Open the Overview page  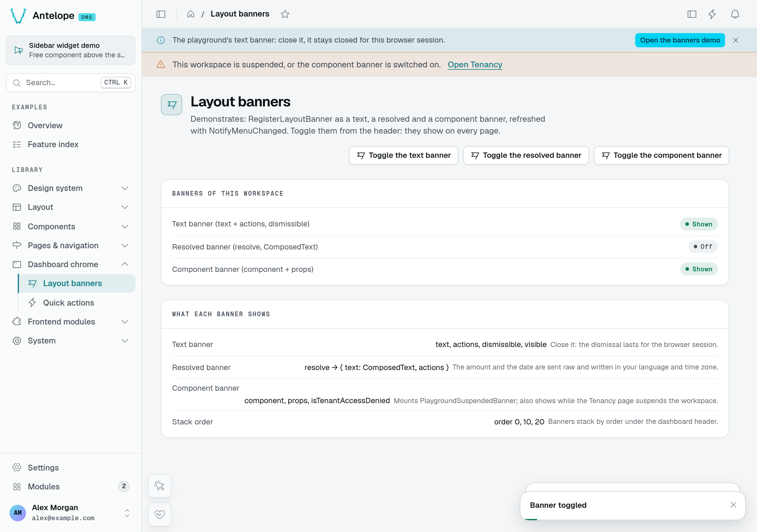point(71,126)
